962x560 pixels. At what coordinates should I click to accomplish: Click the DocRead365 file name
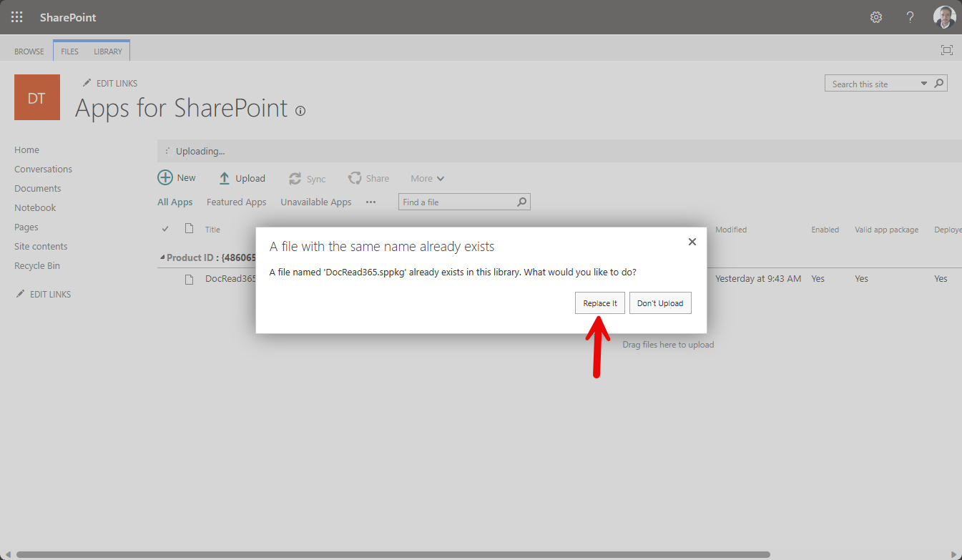[x=230, y=278]
